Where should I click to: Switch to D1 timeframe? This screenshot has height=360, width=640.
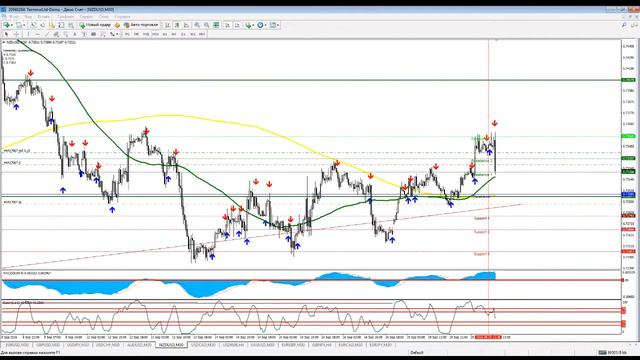coord(183,34)
